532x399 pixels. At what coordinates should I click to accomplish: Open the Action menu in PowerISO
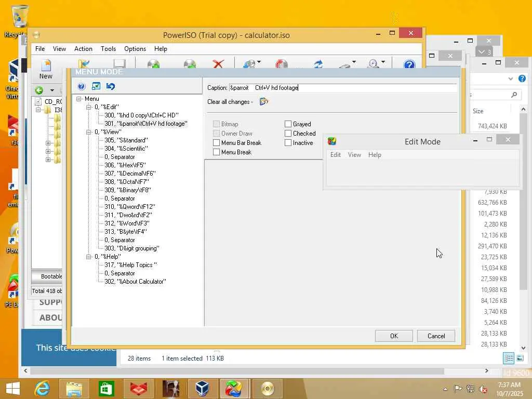(x=83, y=49)
